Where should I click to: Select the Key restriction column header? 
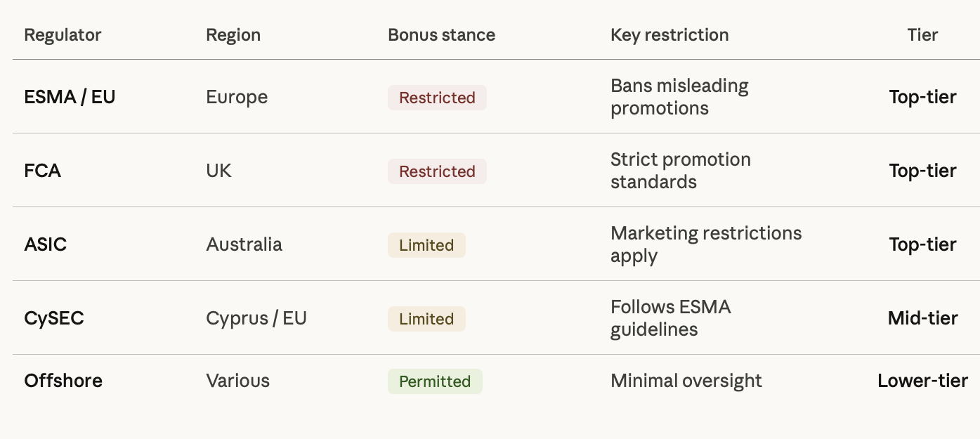click(669, 35)
